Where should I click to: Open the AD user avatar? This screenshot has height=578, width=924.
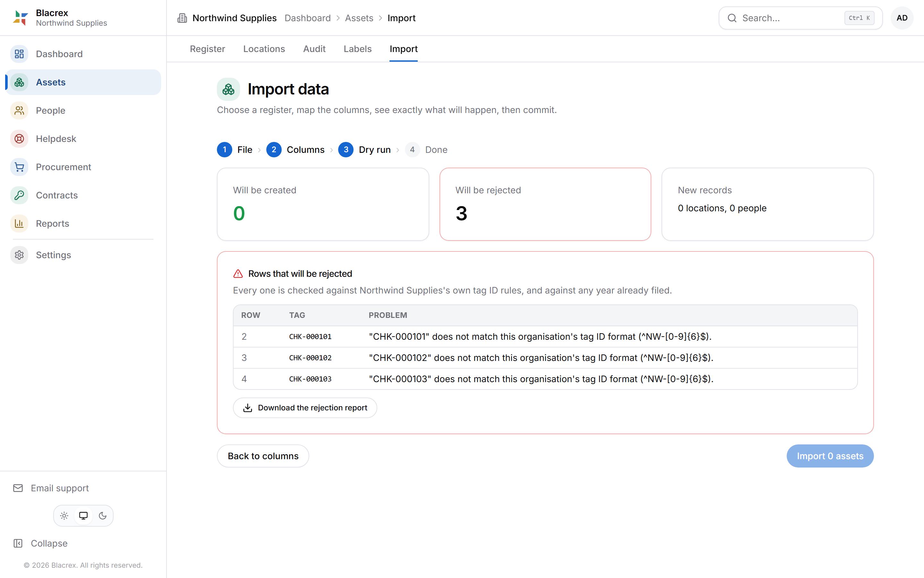902,18
